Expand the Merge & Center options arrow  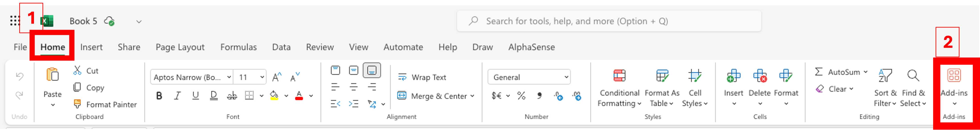click(472, 96)
